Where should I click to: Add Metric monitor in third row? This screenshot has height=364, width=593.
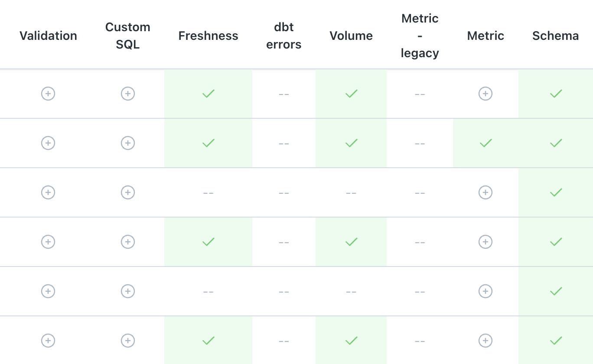(485, 192)
